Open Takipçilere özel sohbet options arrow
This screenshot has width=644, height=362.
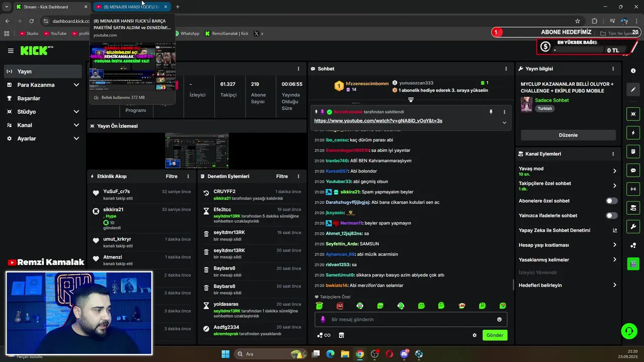click(x=614, y=186)
